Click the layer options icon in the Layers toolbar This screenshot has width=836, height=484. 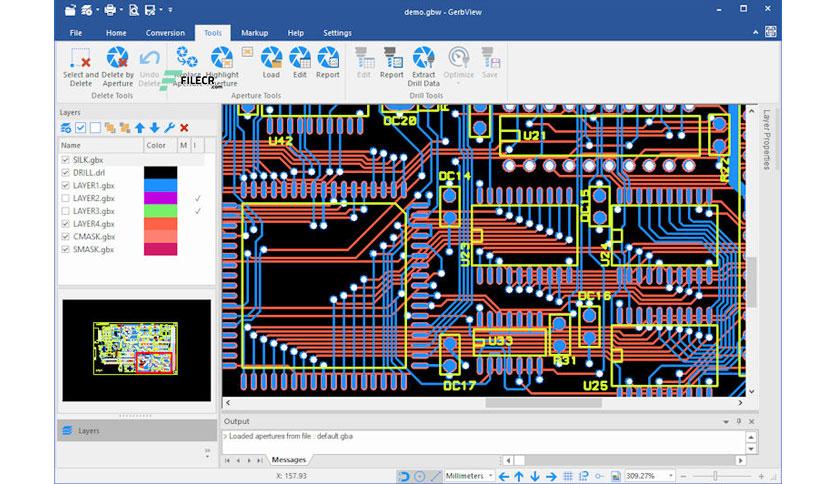tap(66, 128)
